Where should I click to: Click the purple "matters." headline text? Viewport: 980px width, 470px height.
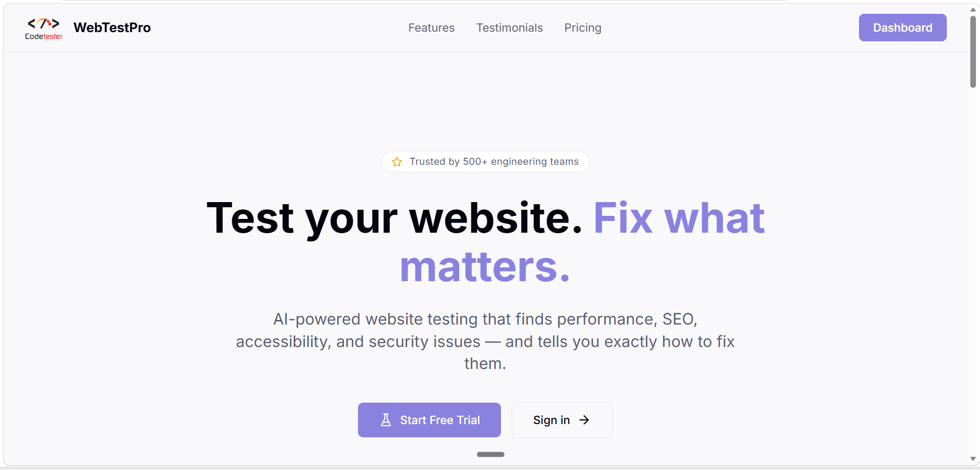(485, 267)
